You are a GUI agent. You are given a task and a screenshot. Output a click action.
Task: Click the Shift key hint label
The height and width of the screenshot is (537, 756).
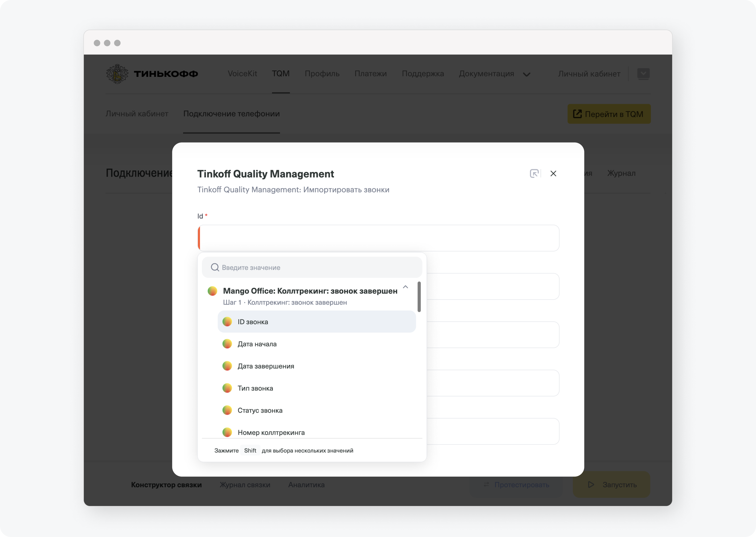pos(250,450)
